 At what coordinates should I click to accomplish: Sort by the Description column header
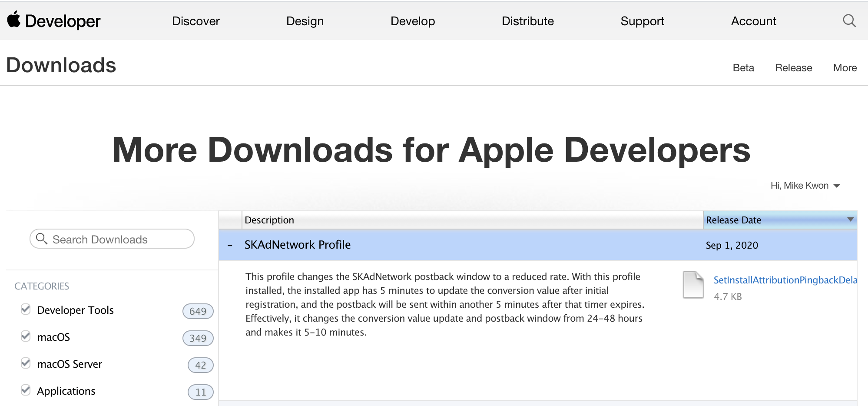tap(472, 220)
